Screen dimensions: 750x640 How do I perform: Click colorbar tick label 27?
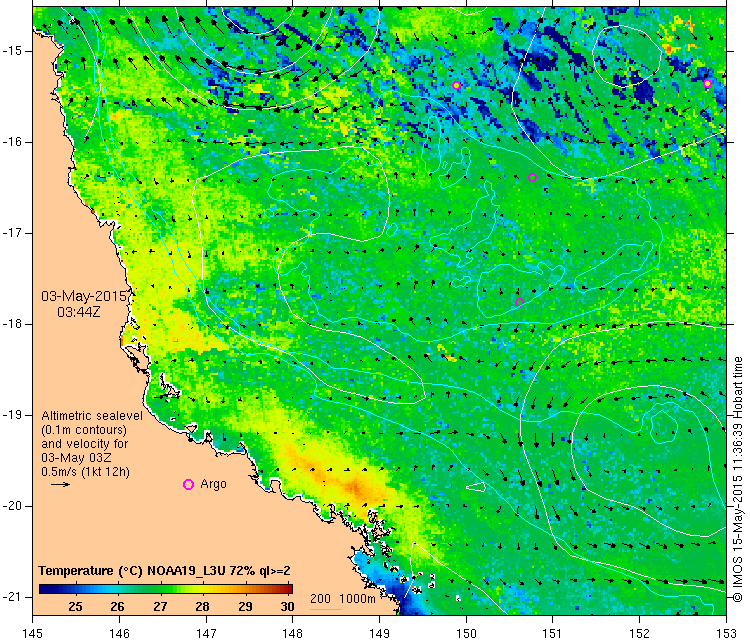pos(160,607)
